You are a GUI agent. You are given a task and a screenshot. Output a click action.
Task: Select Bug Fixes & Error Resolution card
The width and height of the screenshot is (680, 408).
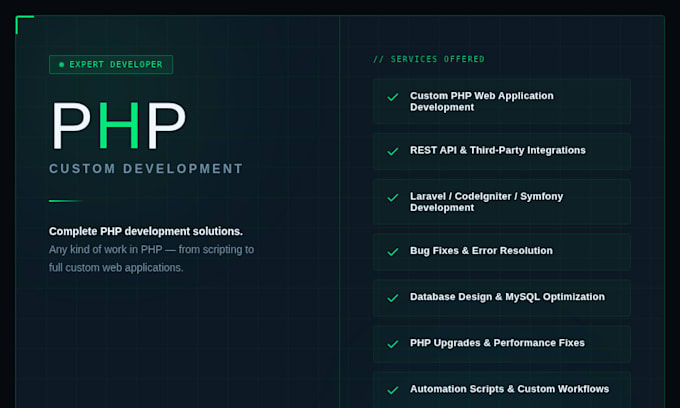(502, 252)
